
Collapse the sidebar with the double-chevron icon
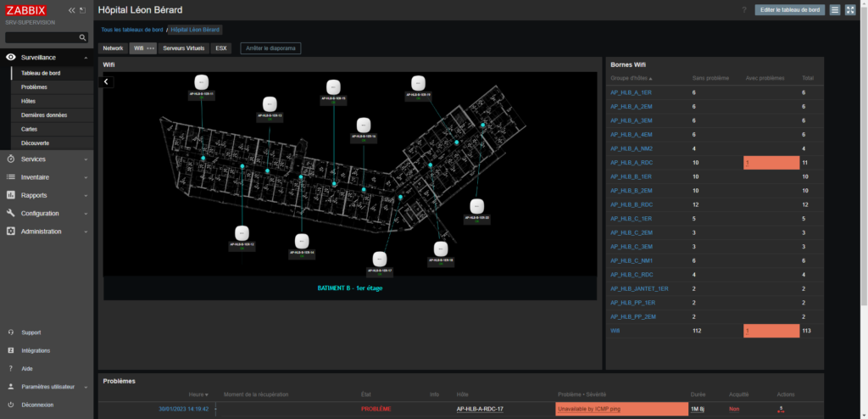point(71,10)
